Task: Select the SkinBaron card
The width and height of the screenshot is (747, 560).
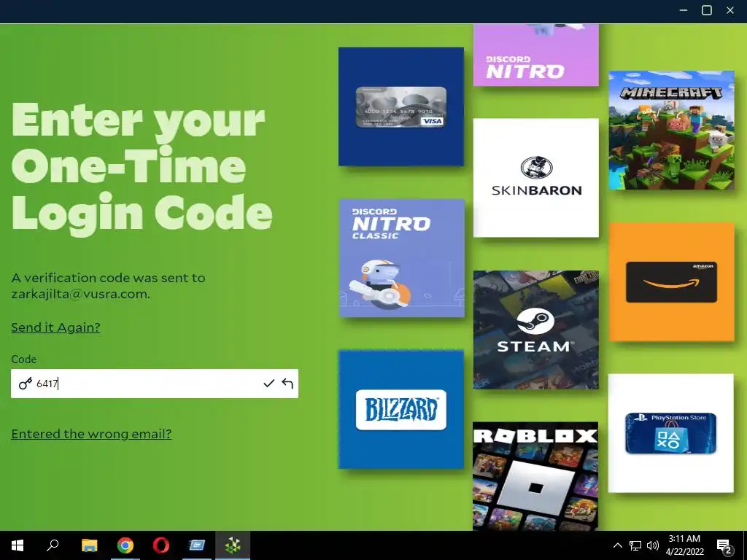Action: click(536, 178)
